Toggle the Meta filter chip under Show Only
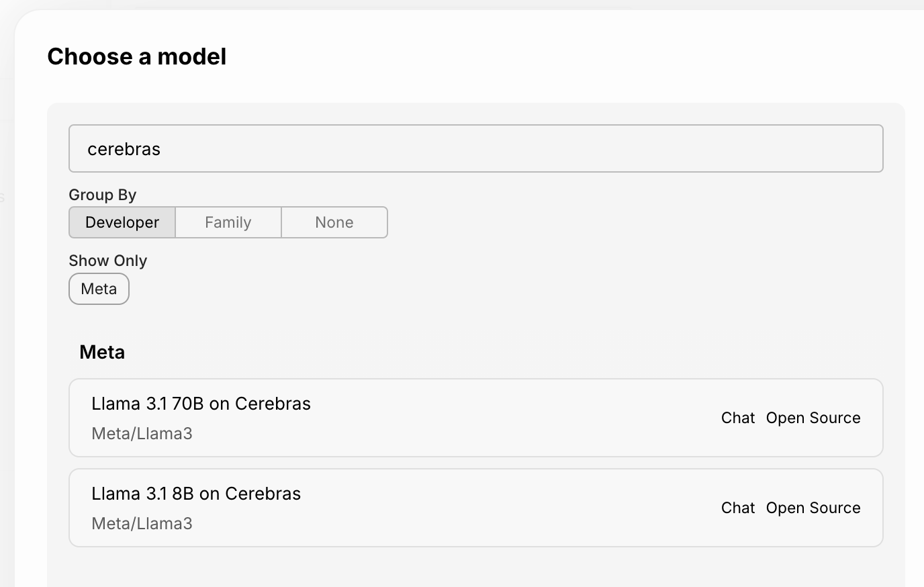The width and height of the screenshot is (924, 587). (99, 289)
